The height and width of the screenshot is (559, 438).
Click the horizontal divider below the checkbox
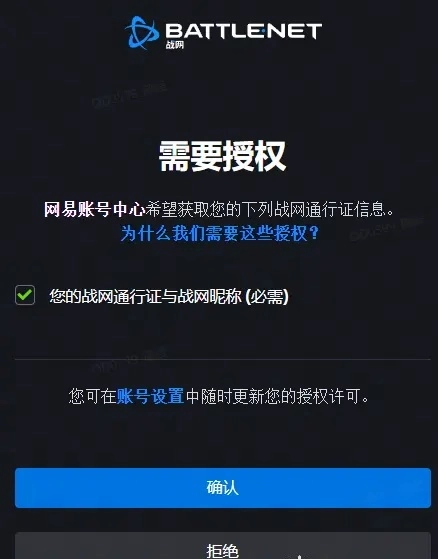223,359
